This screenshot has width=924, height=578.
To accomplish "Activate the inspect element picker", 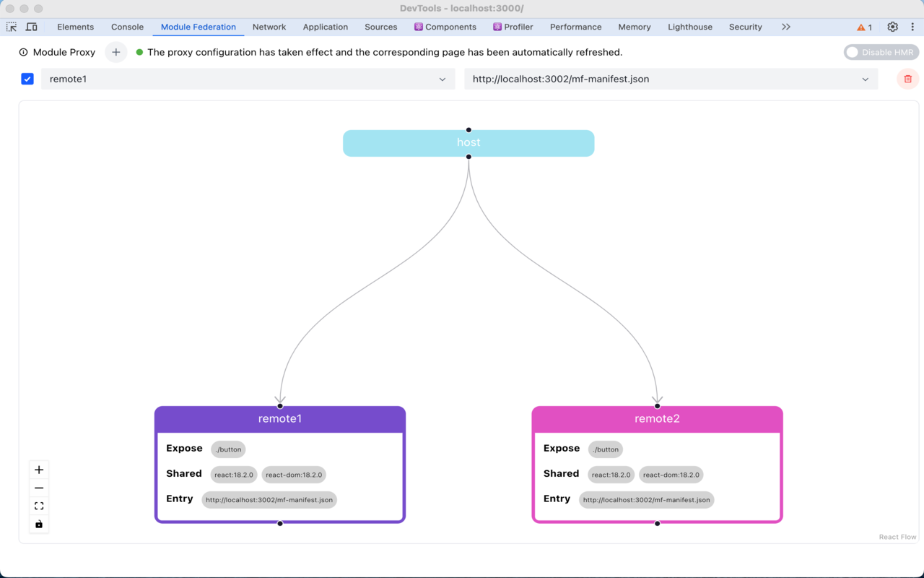I will tap(12, 27).
